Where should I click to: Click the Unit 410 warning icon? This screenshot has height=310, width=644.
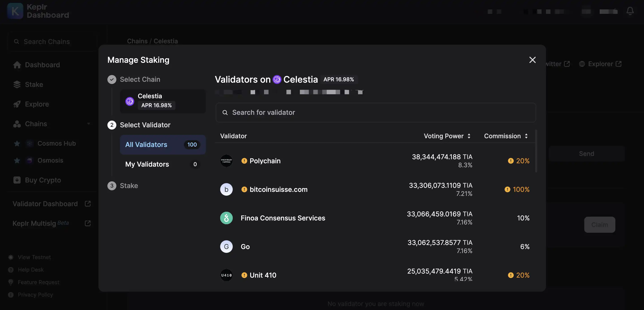[x=244, y=275]
